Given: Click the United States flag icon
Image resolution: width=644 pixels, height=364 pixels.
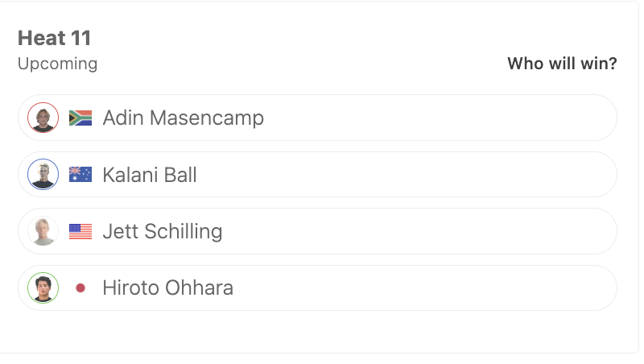Looking at the screenshot, I should [80, 231].
